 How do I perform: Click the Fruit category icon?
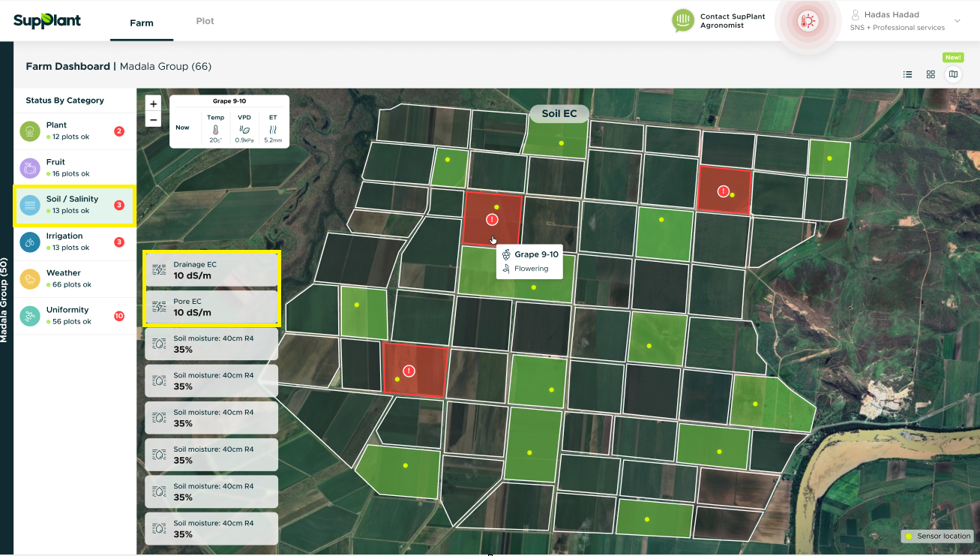[29, 168]
